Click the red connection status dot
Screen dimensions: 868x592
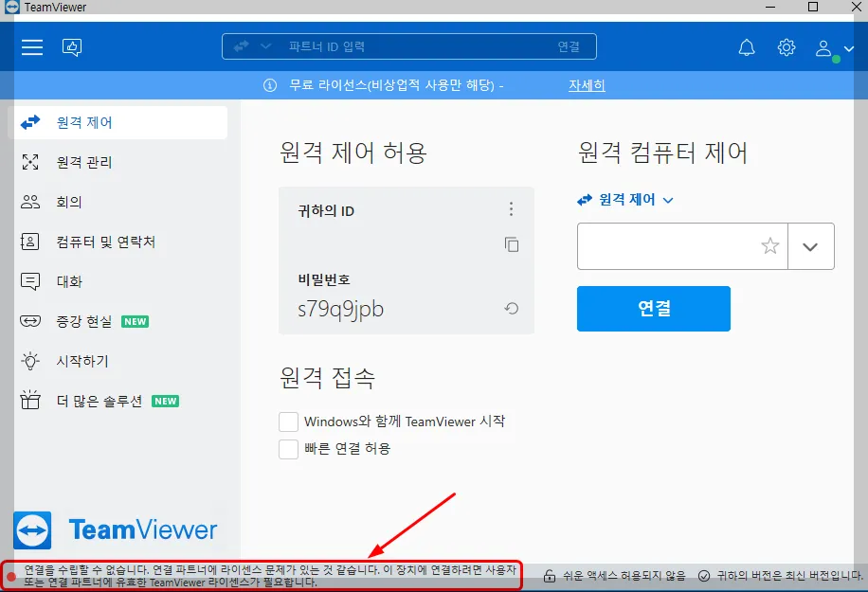[x=11, y=577]
